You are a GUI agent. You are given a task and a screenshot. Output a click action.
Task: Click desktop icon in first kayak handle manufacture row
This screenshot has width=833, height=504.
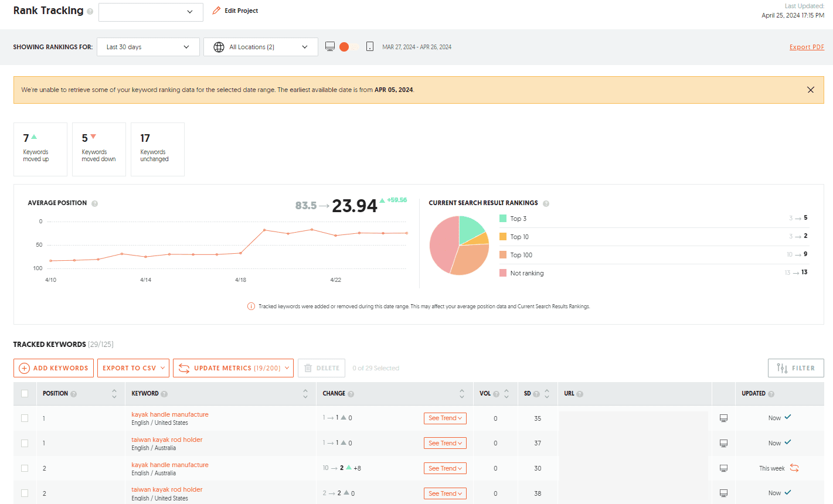coord(723,418)
